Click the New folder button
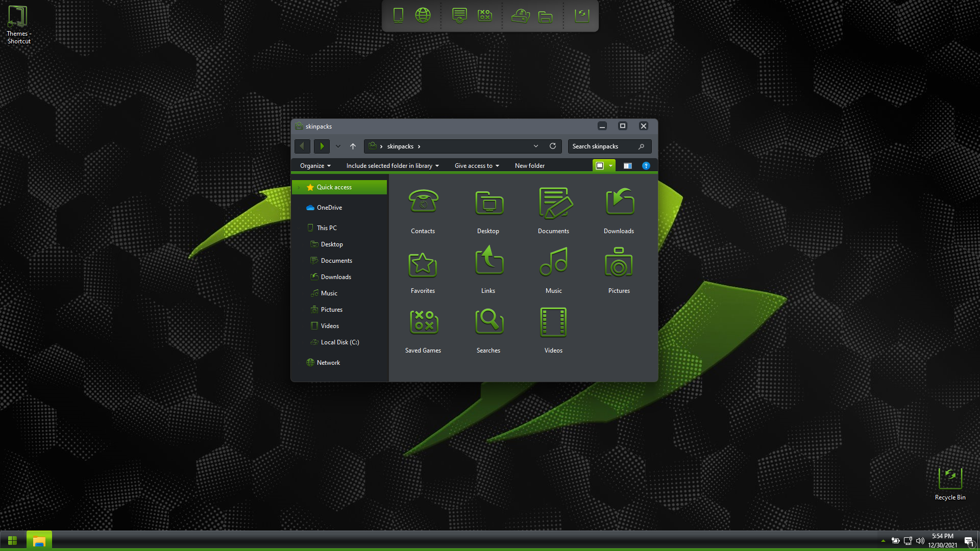This screenshot has width=980, height=551. pyautogui.click(x=529, y=166)
